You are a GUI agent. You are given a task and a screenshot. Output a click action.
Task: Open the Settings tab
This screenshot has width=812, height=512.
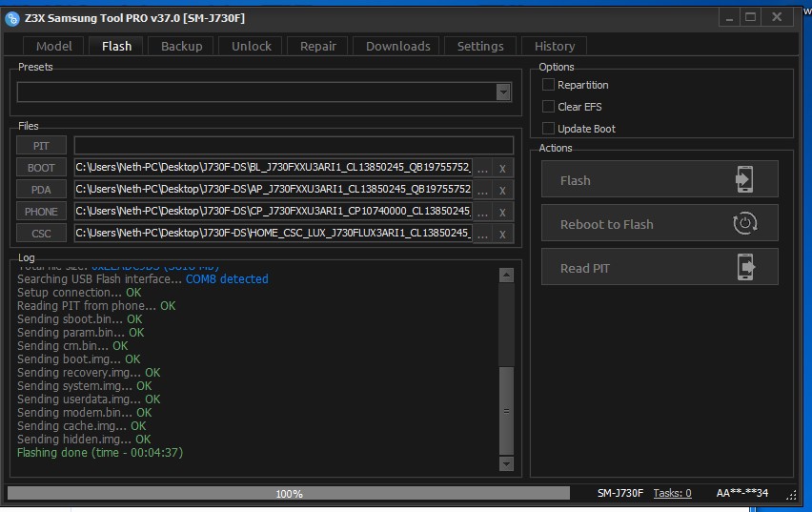click(x=480, y=46)
